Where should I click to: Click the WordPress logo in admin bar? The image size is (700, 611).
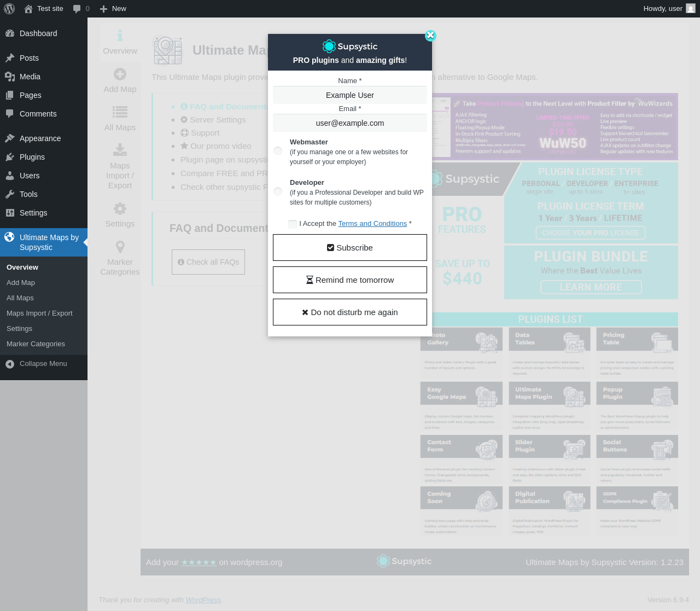tap(9, 9)
